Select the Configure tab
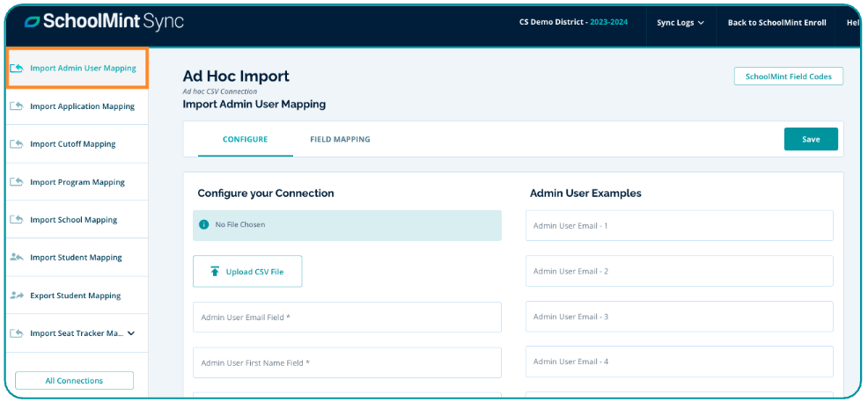Screen dimensions: 868x402 pos(245,139)
